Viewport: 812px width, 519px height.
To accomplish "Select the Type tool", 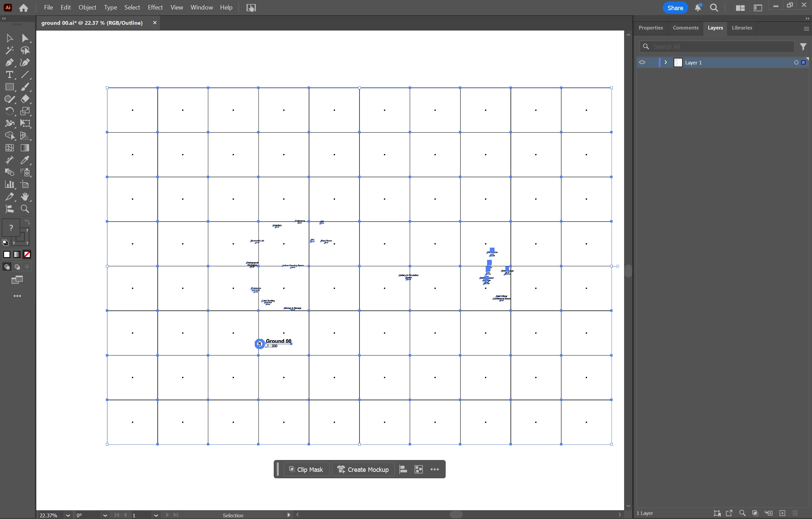I will click(x=9, y=75).
